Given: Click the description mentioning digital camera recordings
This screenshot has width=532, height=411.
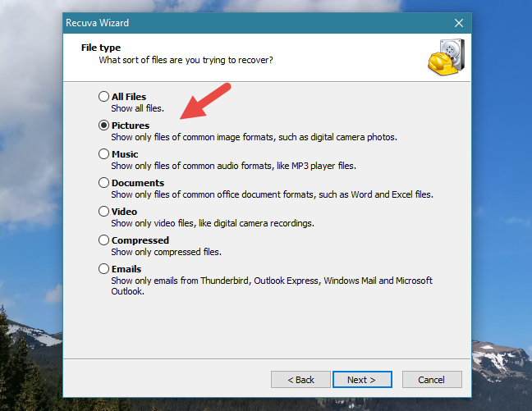Looking at the screenshot, I should tap(213, 223).
